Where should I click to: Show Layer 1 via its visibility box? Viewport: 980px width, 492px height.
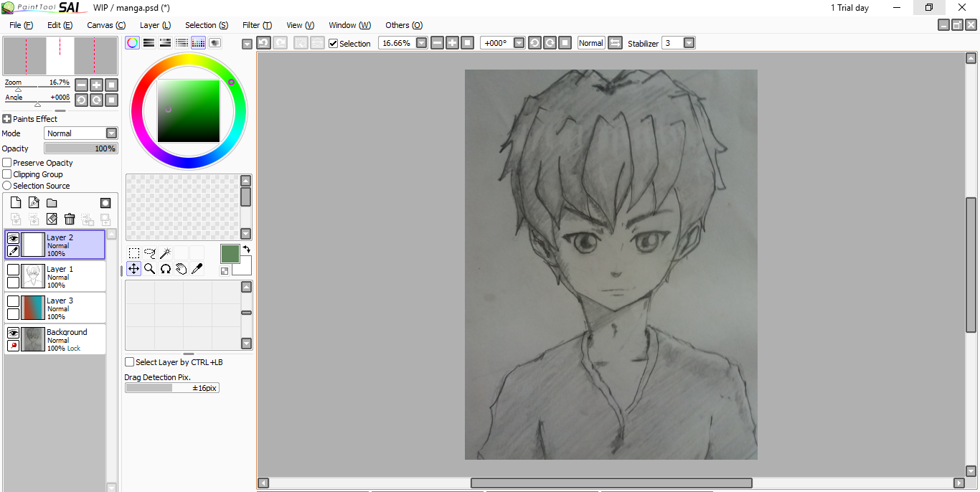(x=14, y=270)
